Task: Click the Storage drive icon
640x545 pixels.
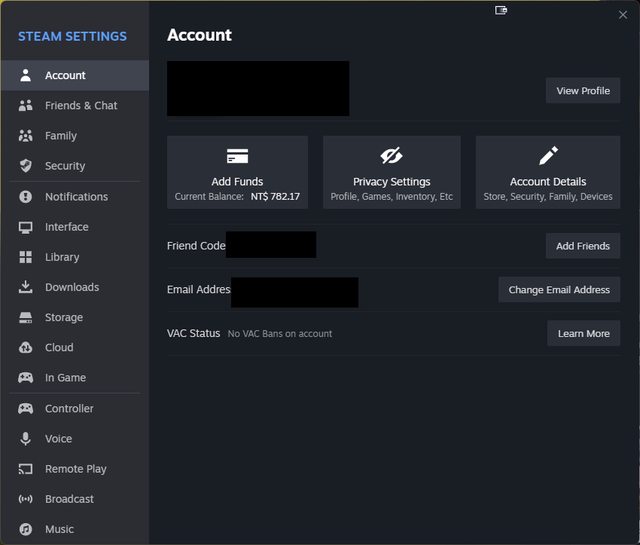Action: [x=26, y=318]
